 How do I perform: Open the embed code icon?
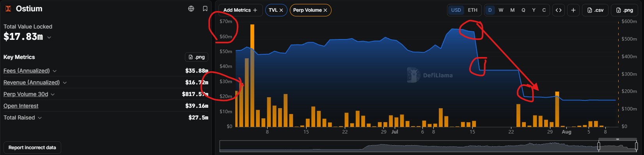tap(559, 10)
